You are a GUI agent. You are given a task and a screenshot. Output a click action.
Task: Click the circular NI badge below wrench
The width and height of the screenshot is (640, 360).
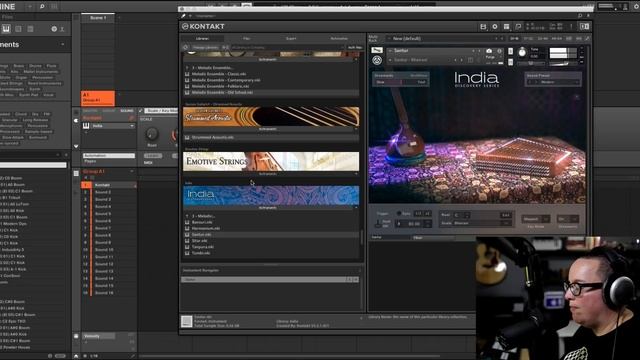click(x=377, y=60)
